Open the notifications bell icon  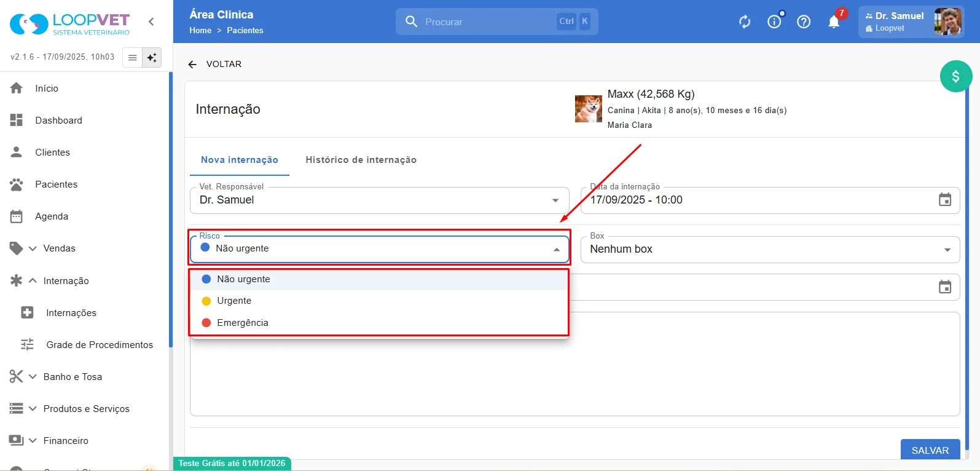834,22
